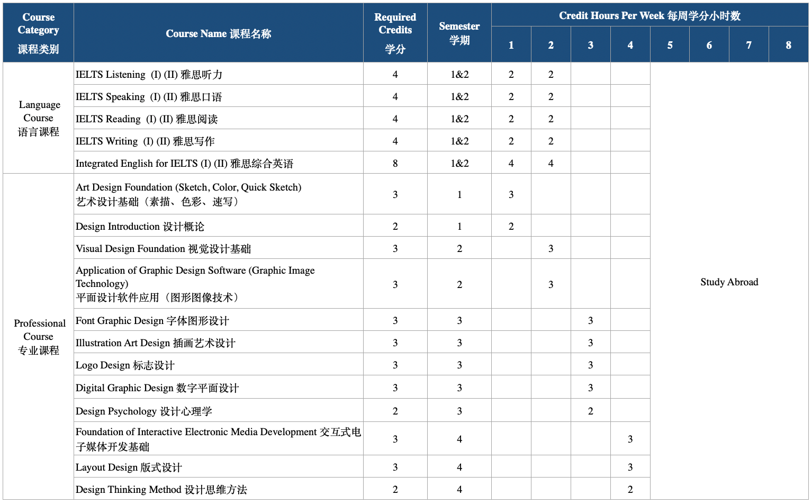
Task: Select the 'Required Credits 学分' header cell
Action: click(x=395, y=33)
